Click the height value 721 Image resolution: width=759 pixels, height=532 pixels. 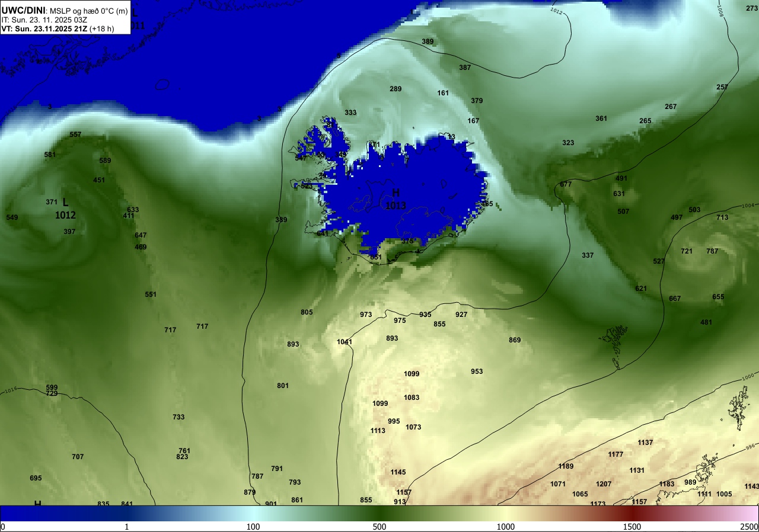point(687,251)
